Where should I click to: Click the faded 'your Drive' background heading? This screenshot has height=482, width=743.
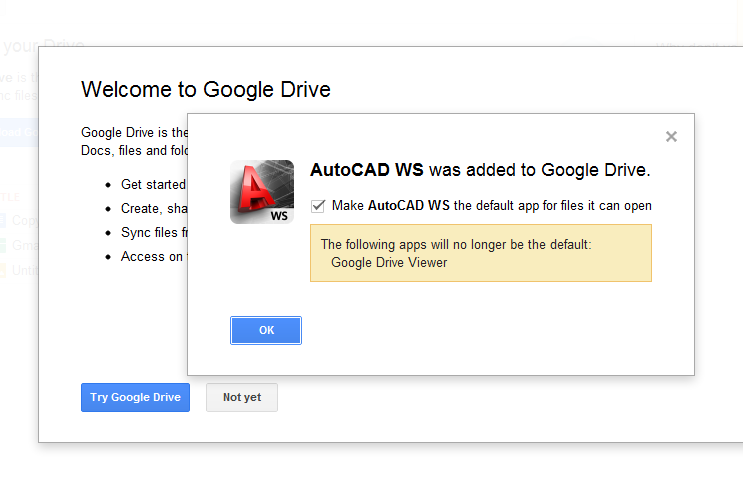pos(42,46)
